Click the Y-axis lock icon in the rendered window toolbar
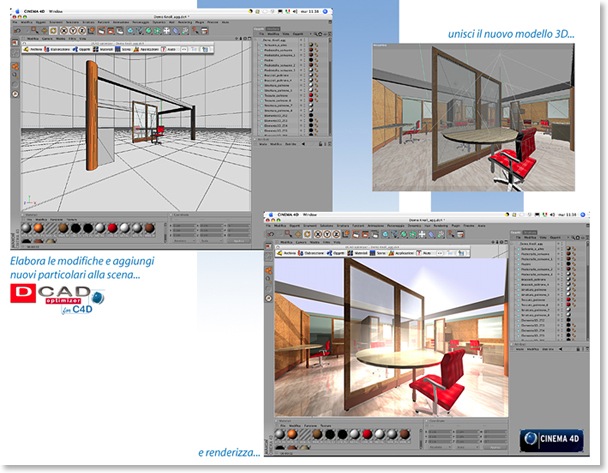Viewport: 608px width, 473px height. click(x=328, y=234)
